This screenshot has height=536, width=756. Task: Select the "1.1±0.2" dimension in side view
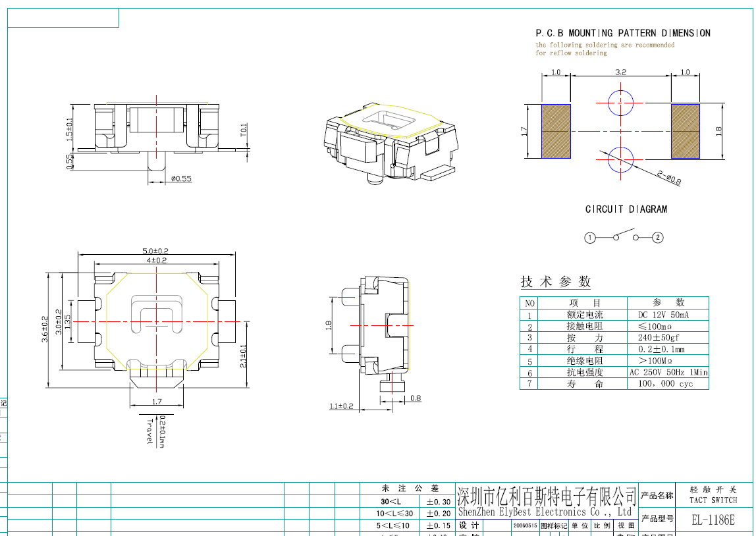tap(341, 406)
